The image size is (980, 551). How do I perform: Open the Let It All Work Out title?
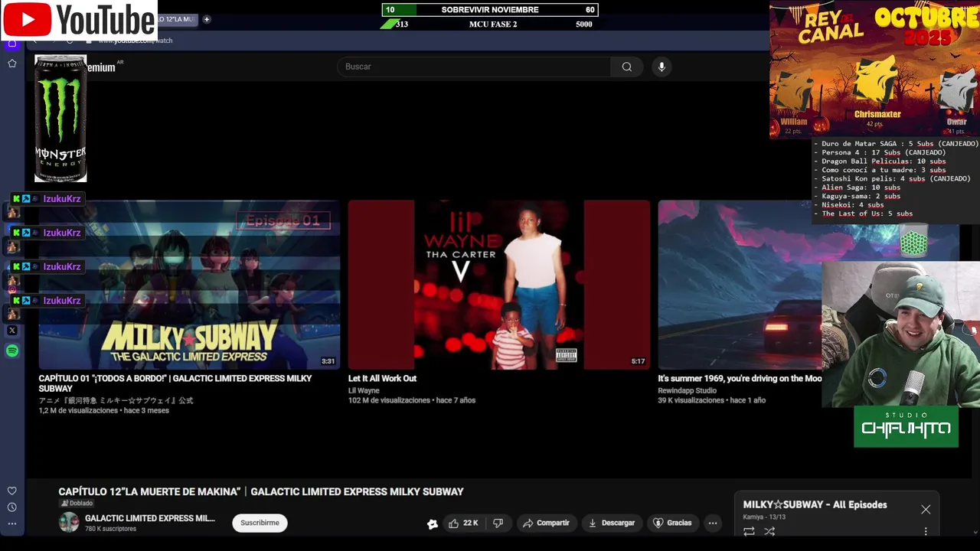tap(382, 378)
